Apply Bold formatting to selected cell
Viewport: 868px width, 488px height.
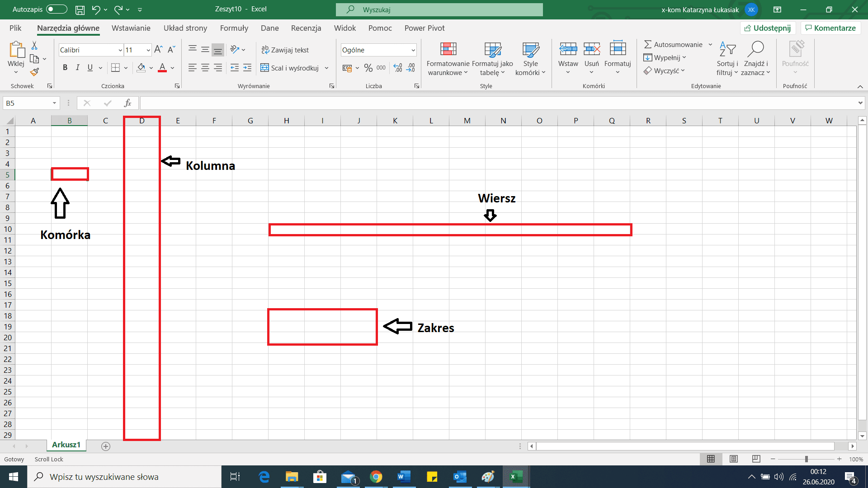pos(65,67)
